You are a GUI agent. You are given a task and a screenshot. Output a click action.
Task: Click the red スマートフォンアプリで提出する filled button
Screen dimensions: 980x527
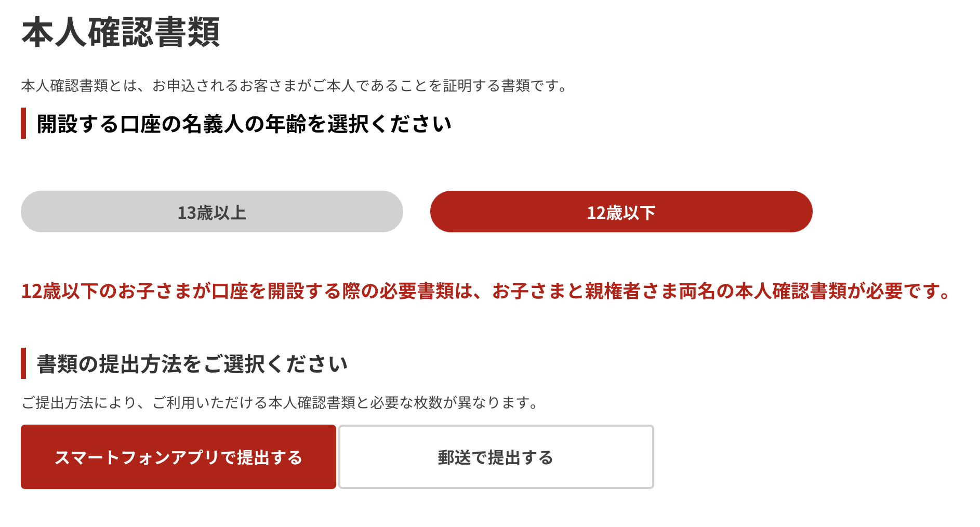(178, 457)
